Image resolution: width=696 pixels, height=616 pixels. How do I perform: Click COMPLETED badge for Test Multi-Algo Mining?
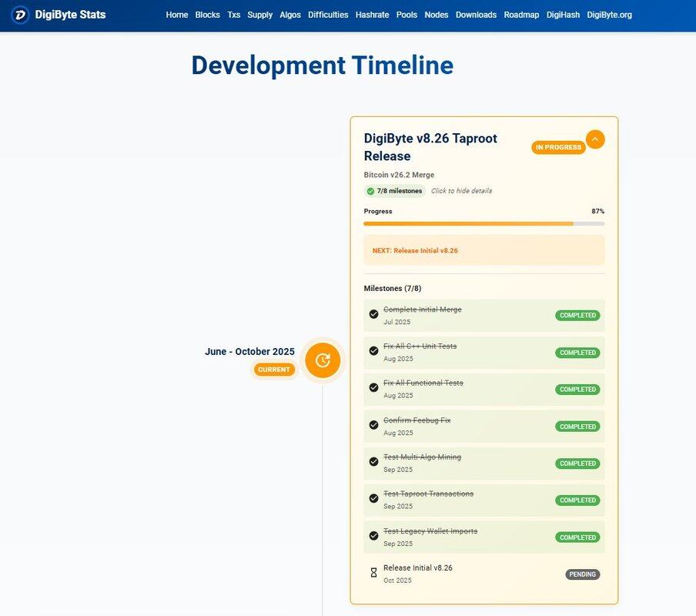tap(577, 464)
